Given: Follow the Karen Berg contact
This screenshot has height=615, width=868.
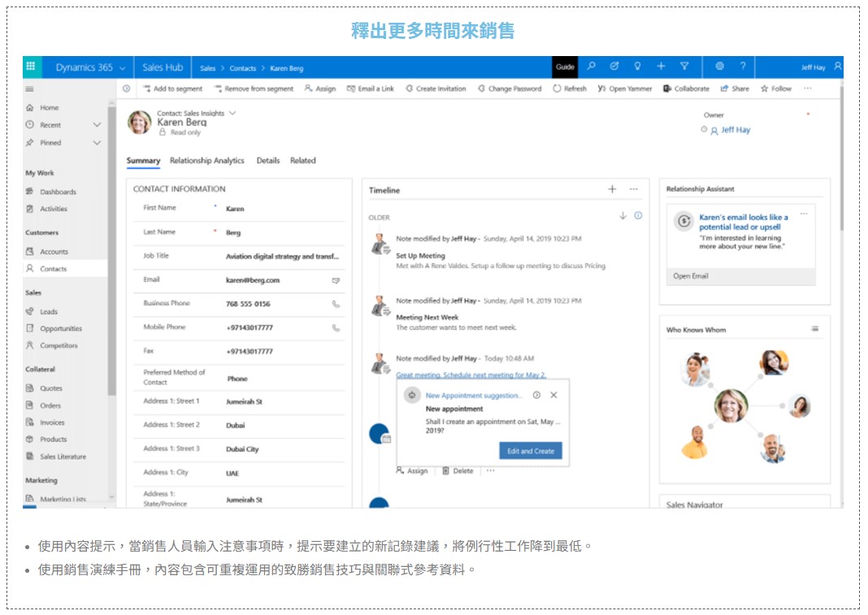Looking at the screenshot, I should click(776, 89).
